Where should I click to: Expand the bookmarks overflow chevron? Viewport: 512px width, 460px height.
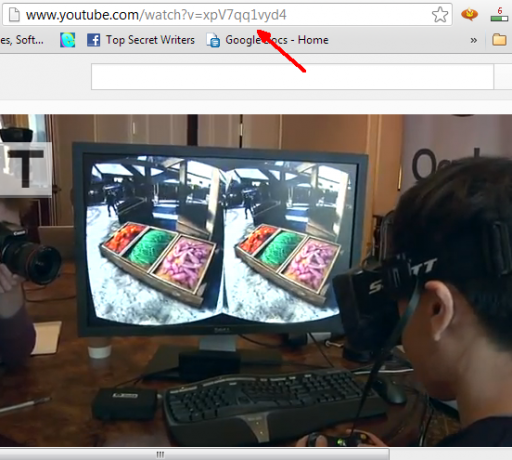(473, 40)
